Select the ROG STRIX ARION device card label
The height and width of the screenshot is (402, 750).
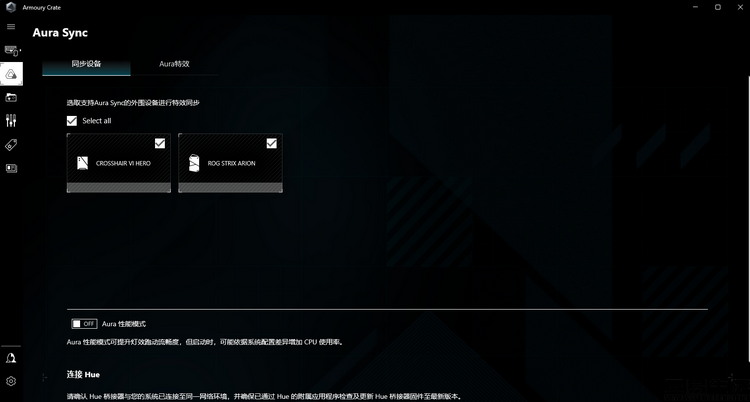point(232,163)
